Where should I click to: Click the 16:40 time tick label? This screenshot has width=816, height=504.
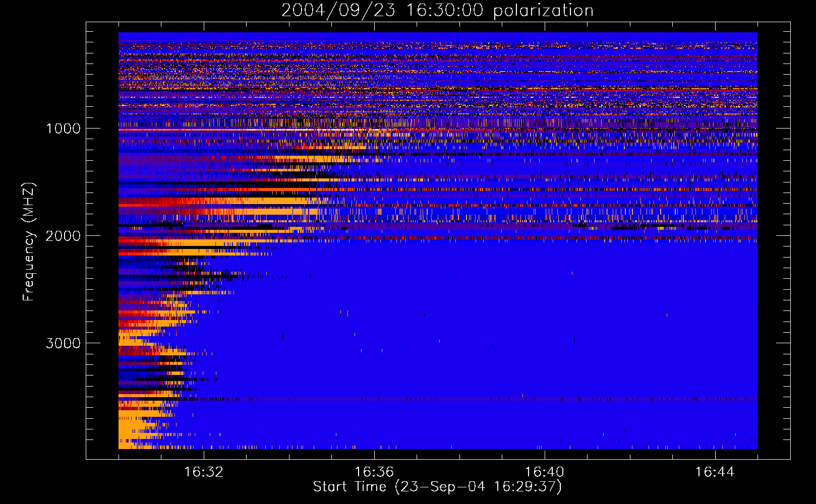[x=545, y=472]
